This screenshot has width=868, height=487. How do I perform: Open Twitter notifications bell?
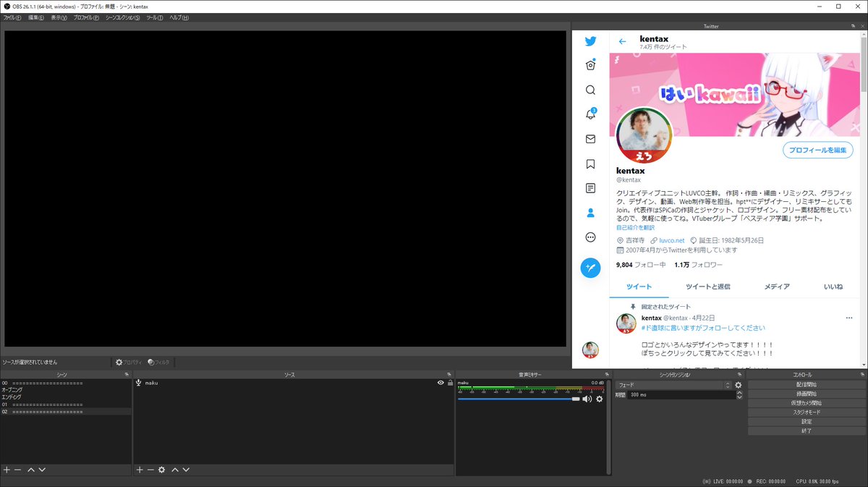point(590,114)
